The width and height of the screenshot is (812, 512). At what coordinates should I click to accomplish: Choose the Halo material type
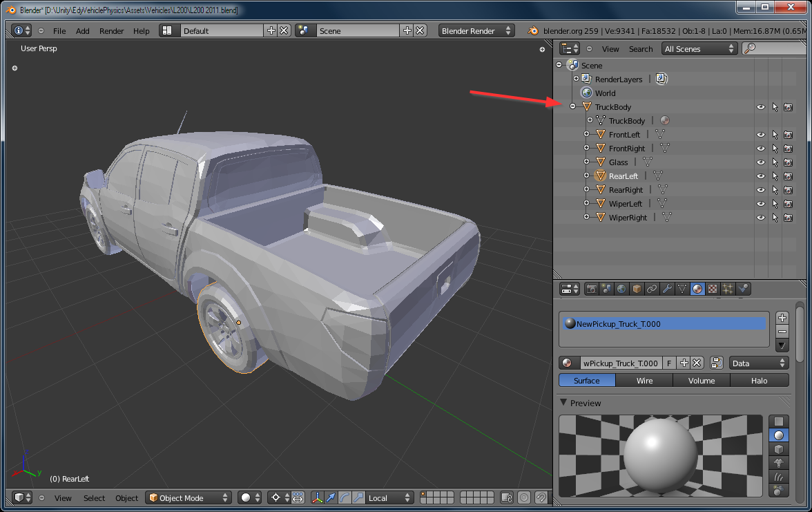(x=759, y=381)
